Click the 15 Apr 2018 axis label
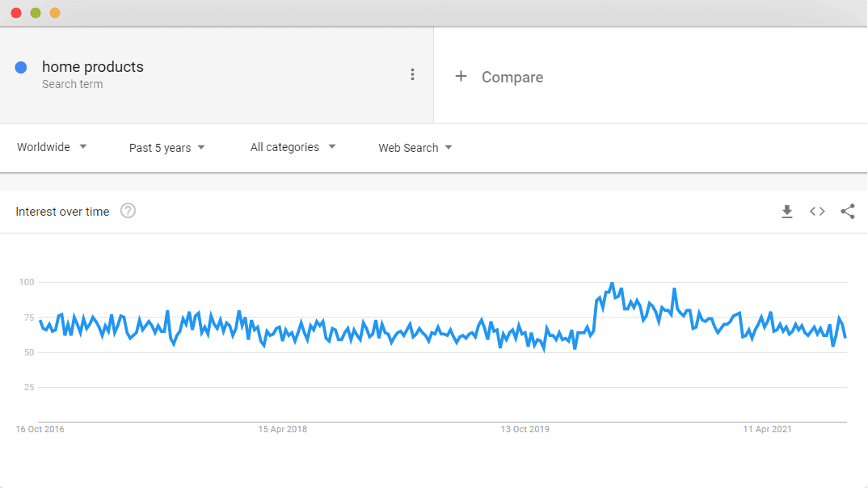 click(282, 429)
